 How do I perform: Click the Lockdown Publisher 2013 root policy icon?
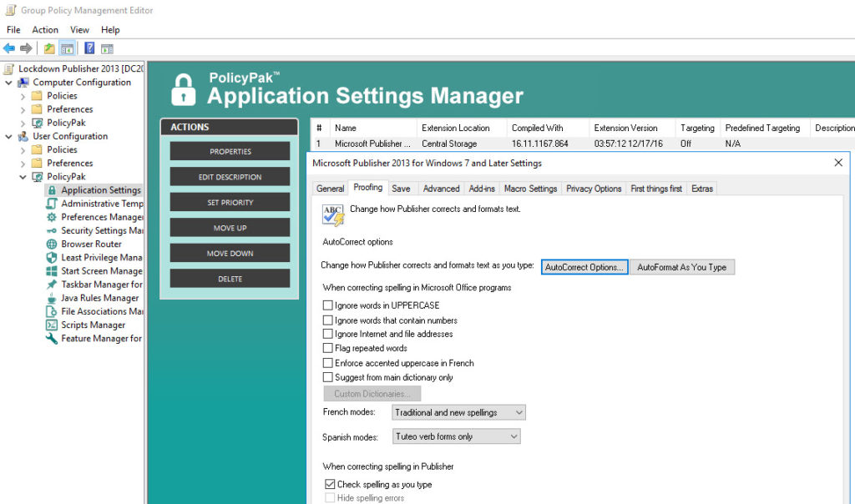8,68
